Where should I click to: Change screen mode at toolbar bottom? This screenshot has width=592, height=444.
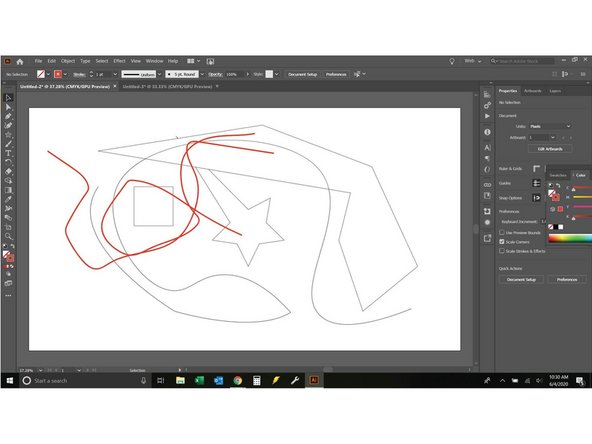coord(8,283)
